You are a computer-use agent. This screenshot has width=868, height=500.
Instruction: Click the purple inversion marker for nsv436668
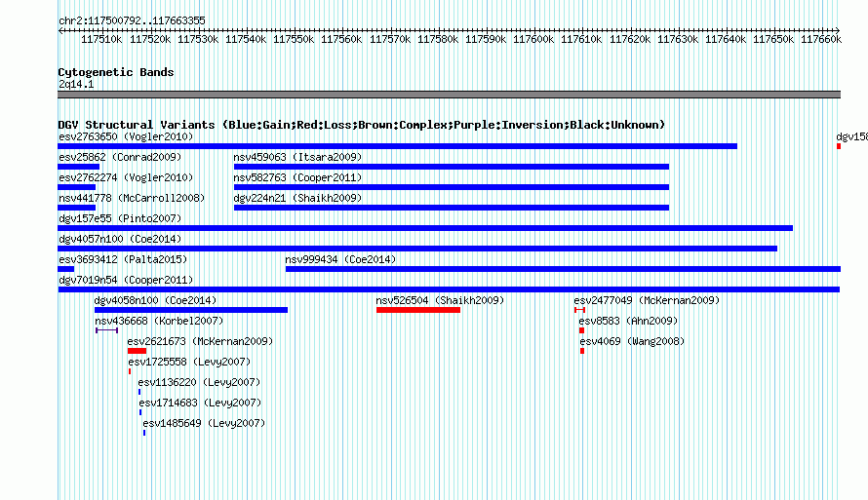point(107,330)
